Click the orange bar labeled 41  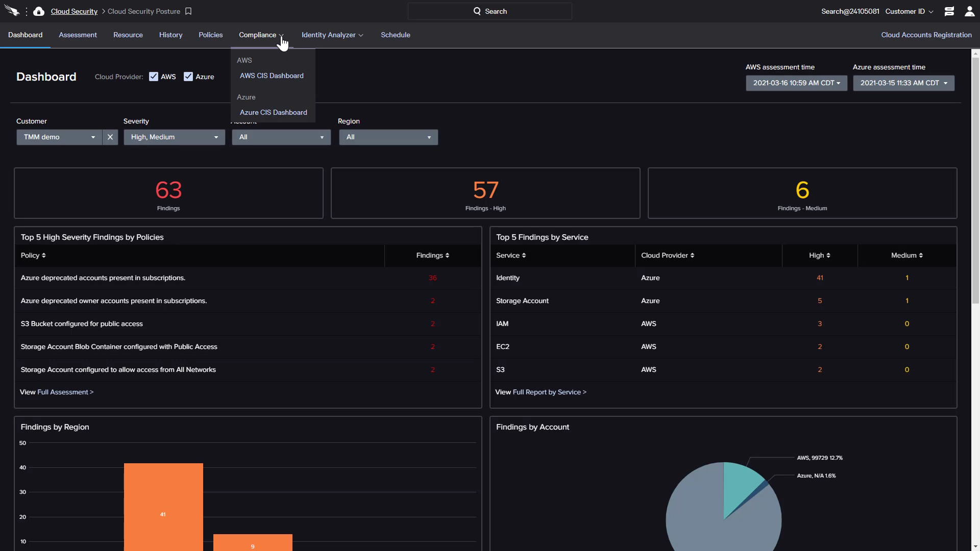tap(163, 507)
